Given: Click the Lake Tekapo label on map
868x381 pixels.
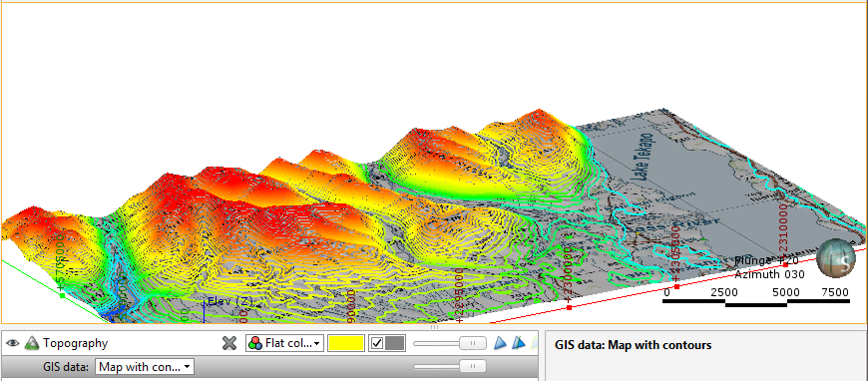Looking at the screenshot, I should coord(644,157).
